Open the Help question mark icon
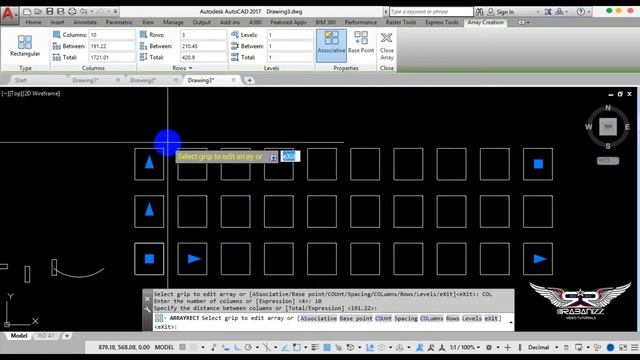640x360 pixels. pyautogui.click(x=581, y=12)
